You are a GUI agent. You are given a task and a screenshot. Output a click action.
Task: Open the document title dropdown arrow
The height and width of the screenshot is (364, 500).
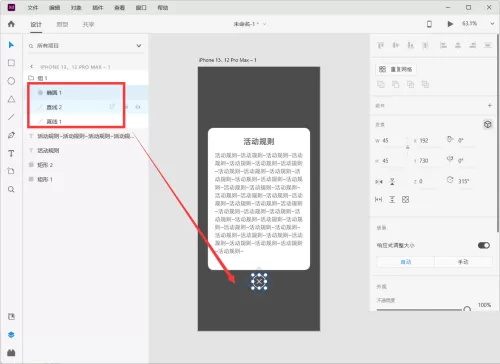(264, 24)
